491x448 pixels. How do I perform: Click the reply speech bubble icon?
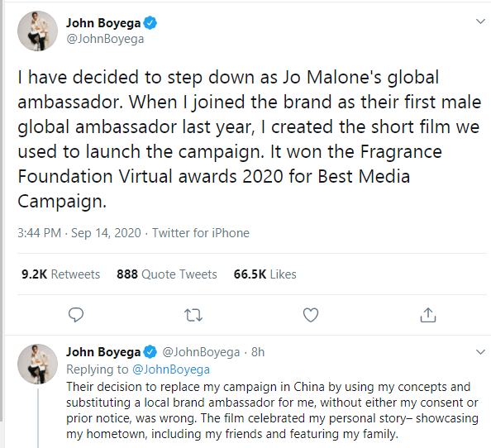[76, 315]
